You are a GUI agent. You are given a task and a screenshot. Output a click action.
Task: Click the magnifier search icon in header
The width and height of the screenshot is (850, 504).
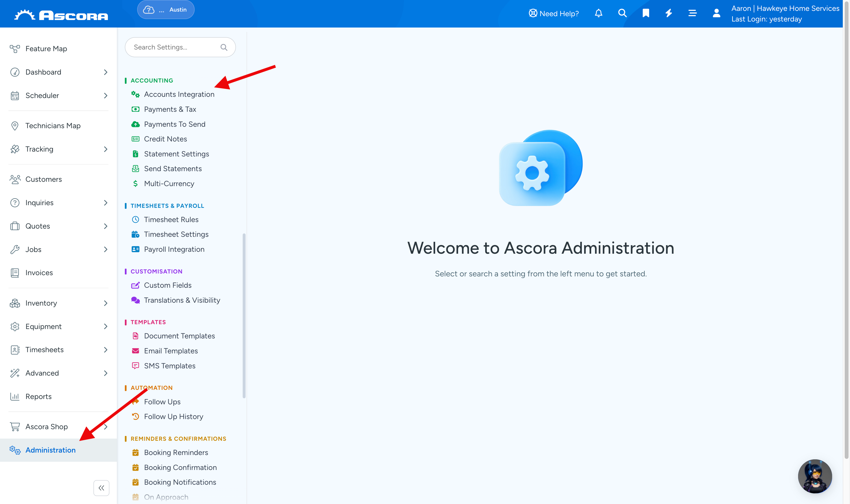[622, 13]
